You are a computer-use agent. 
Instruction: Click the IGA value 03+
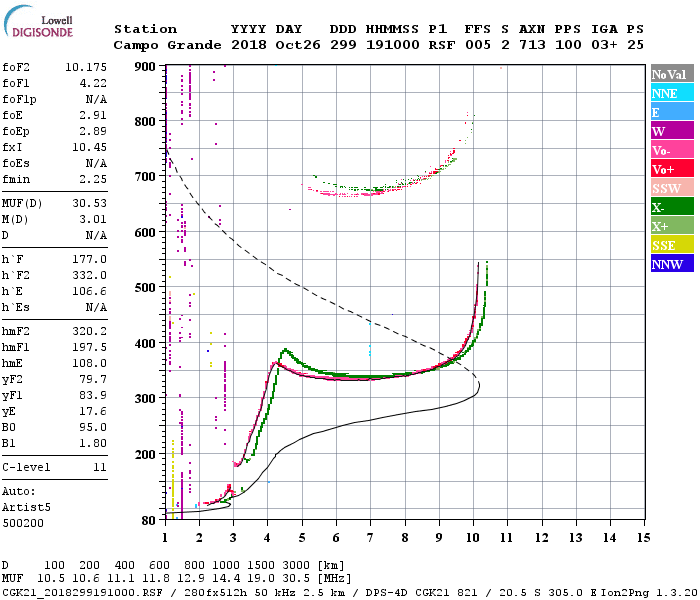tap(604, 45)
